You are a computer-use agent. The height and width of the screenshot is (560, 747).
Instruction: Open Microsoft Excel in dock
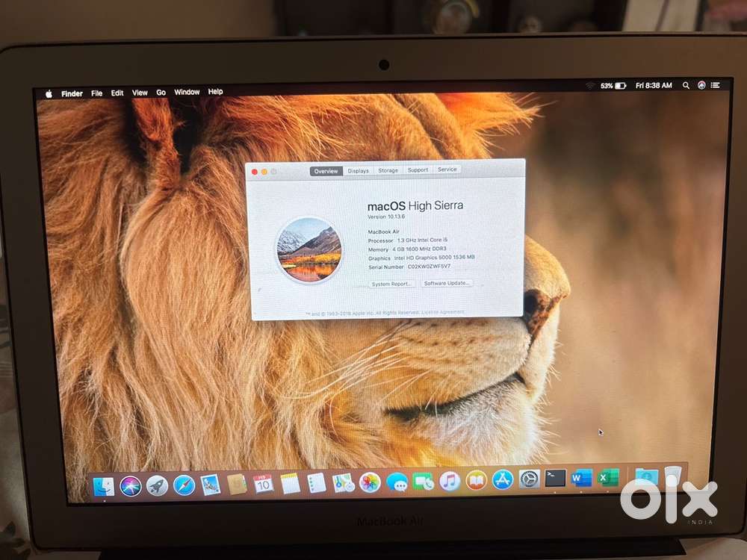[608, 477]
